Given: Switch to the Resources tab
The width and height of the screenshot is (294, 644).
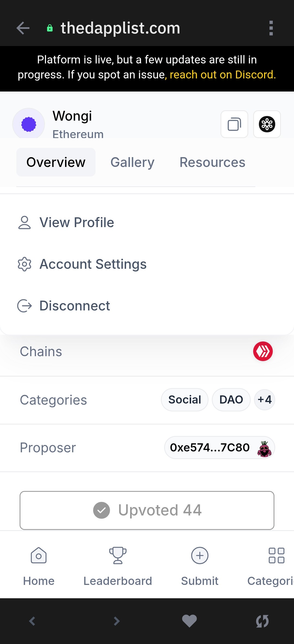Looking at the screenshot, I should [x=212, y=162].
